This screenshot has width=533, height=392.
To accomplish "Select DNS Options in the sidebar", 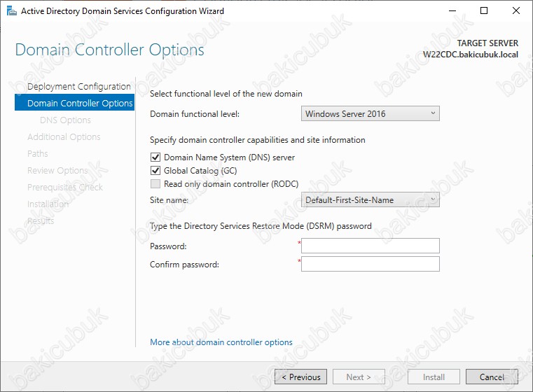I will 65,120.
